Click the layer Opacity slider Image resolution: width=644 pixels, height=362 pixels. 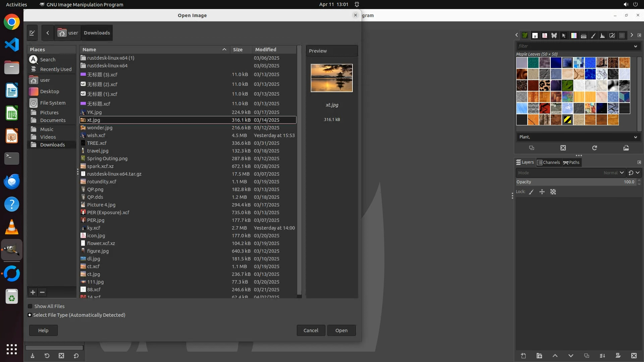point(575,182)
